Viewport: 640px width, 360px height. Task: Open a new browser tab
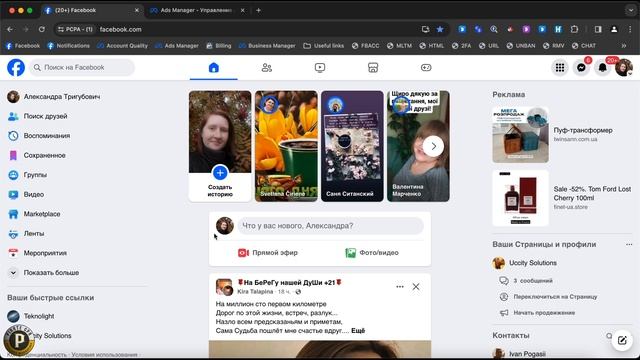[x=258, y=10]
